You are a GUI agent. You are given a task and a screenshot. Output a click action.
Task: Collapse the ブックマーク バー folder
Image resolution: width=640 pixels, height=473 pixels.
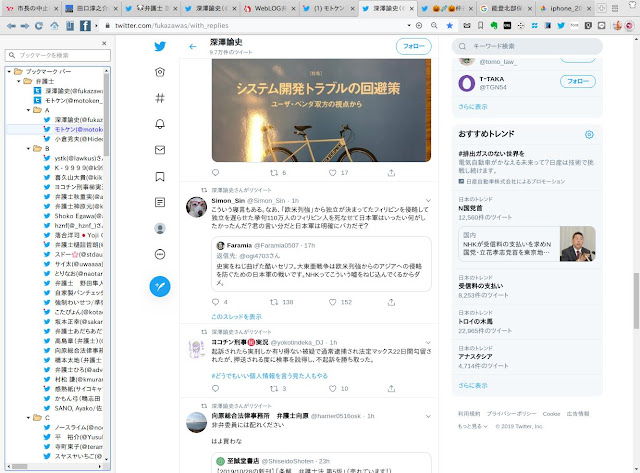[x=9, y=71]
